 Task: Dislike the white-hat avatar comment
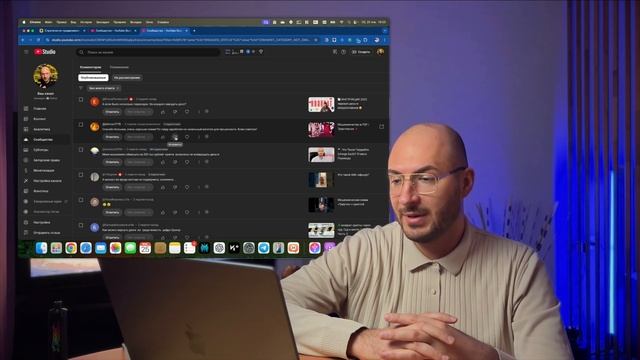coord(175,162)
